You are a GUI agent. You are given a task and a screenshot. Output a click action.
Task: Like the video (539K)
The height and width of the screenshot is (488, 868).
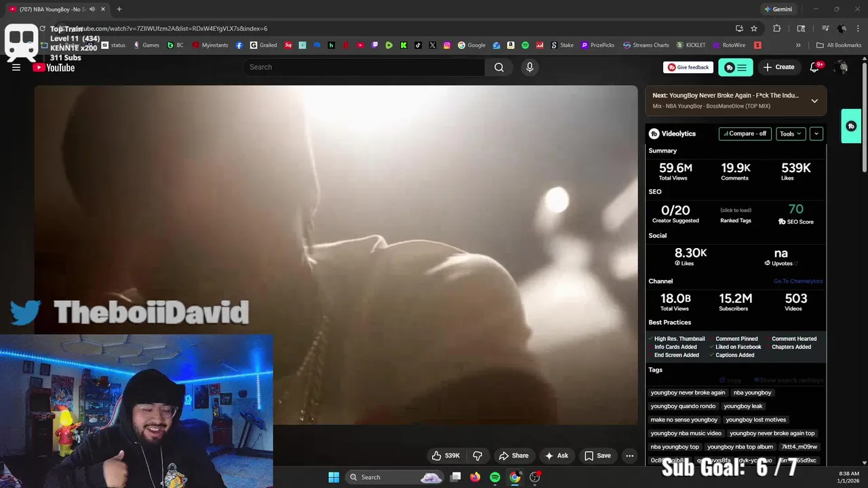(446, 455)
